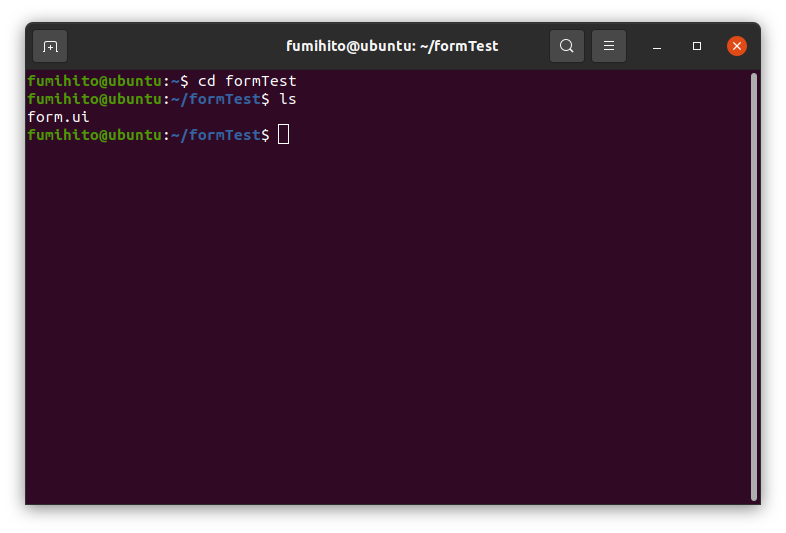The image size is (786, 533).
Task: Click the window title fumihito@ubuntu: ~/formTest
Action: [392, 46]
